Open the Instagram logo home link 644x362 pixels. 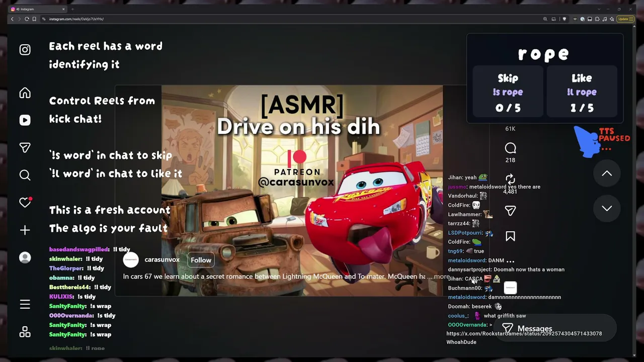[x=25, y=50]
